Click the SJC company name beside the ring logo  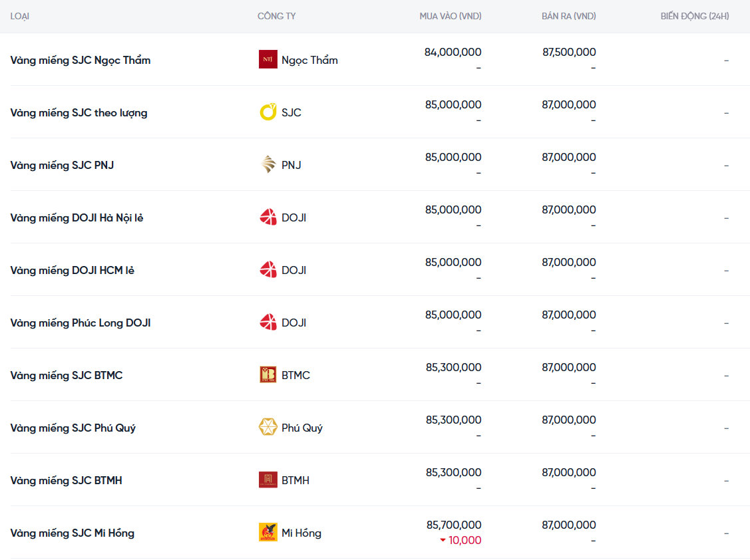(x=291, y=113)
